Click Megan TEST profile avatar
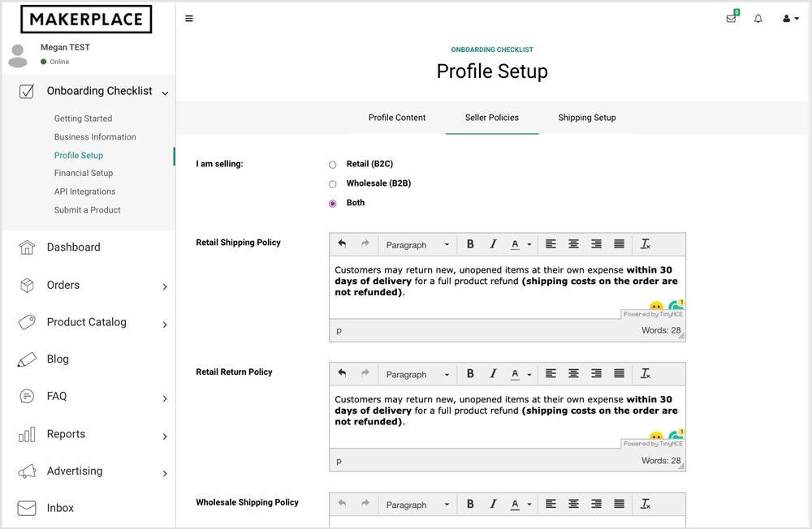 click(x=18, y=56)
